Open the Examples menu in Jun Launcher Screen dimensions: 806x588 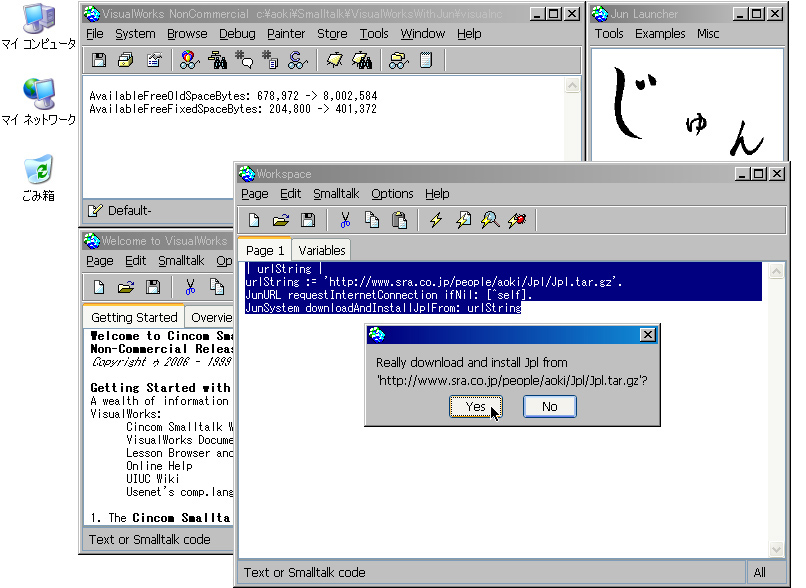[x=660, y=34]
